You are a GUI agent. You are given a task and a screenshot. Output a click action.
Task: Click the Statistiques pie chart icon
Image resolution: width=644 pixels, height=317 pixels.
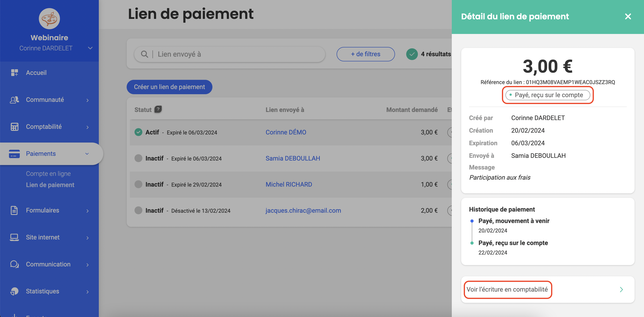pos(15,291)
